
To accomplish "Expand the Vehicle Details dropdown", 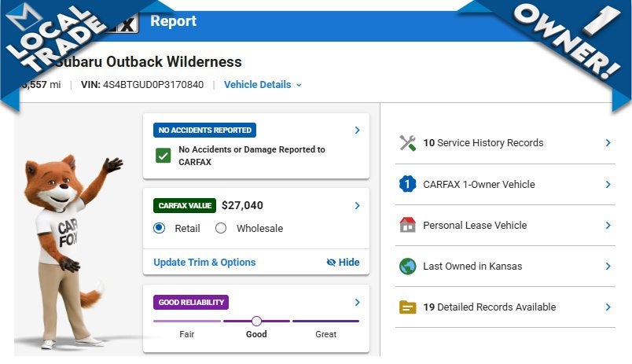I will (263, 85).
